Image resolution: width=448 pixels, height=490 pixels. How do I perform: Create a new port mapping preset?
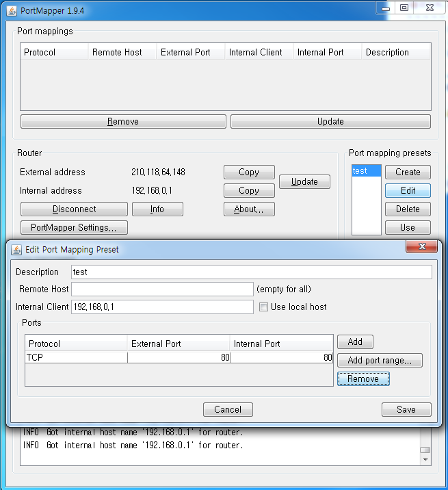pyautogui.click(x=408, y=172)
